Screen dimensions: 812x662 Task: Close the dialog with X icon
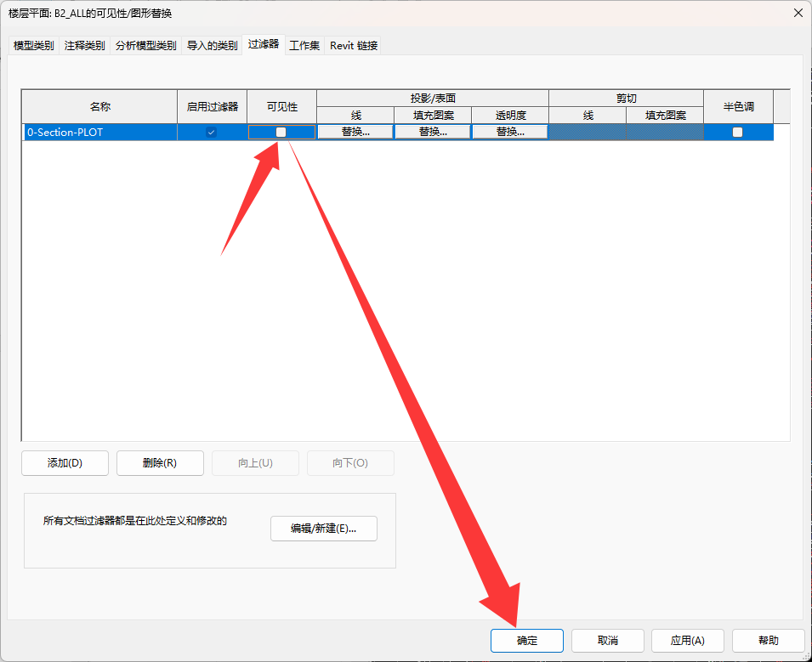(x=798, y=13)
